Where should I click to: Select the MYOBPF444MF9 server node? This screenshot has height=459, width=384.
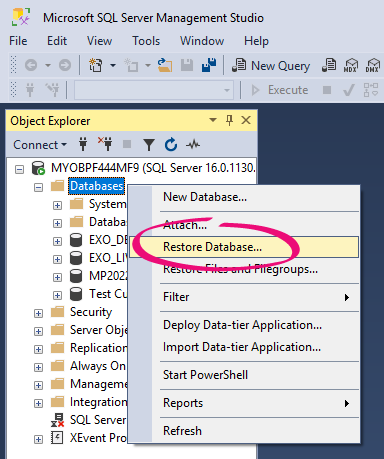click(x=153, y=168)
